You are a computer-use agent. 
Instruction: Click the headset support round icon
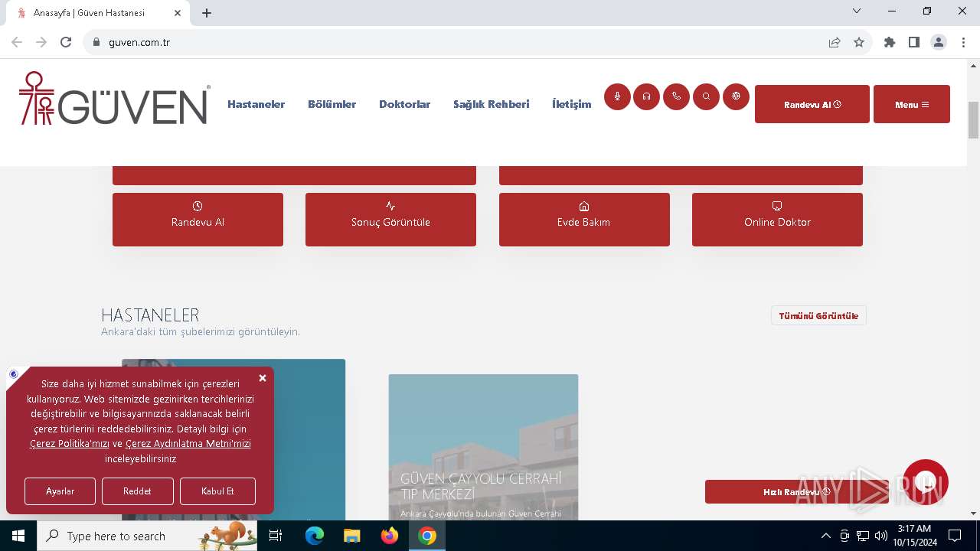[646, 96]
